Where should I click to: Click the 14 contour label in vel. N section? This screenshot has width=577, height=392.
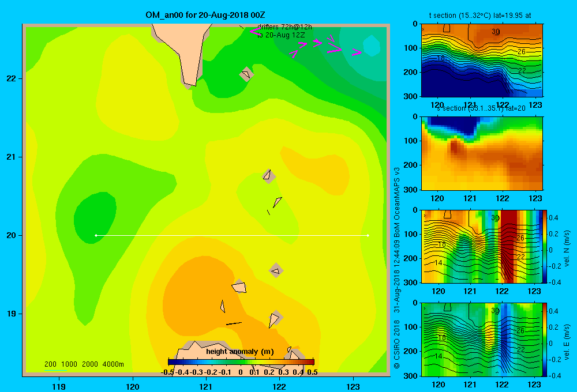click(x=438, y=262)
